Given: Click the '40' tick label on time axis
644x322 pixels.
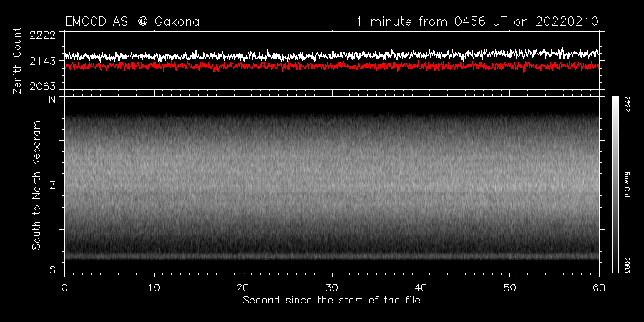Looking at the screenshot, I should pos(421,287).
